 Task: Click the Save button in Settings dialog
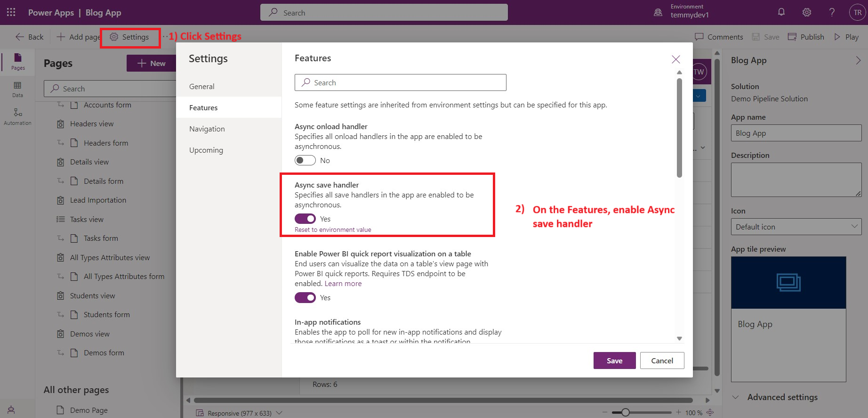tap(614, 361)
